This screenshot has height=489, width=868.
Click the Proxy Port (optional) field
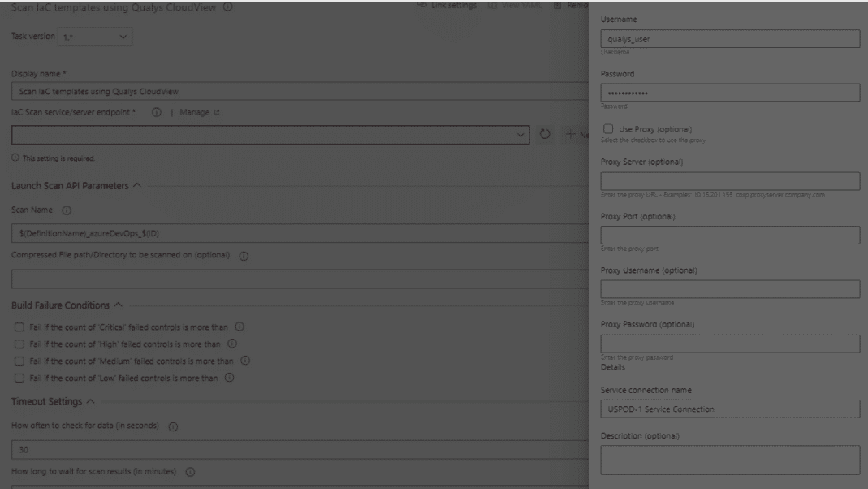point(730,235)
